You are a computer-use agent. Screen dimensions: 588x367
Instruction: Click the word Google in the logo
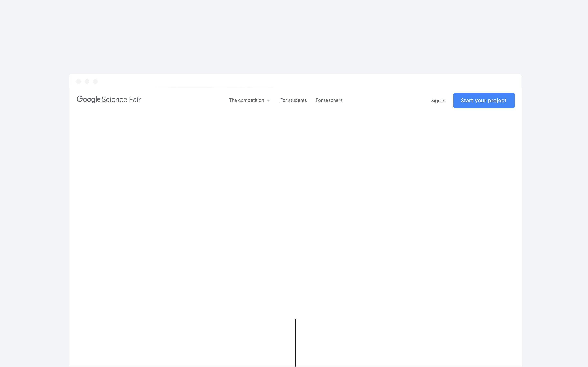pos(89,99)
